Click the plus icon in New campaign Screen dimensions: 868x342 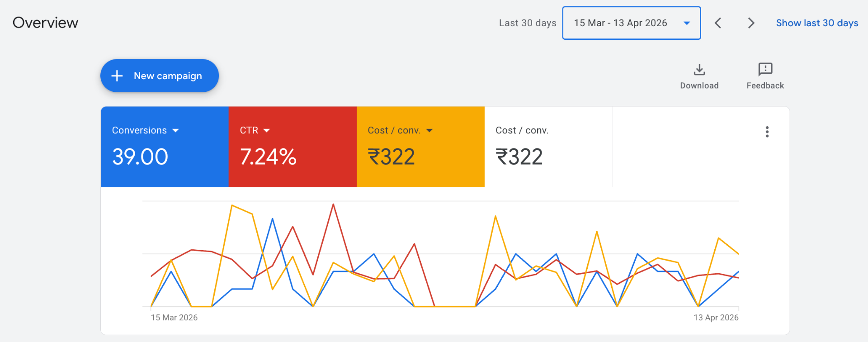pyautogui.click(x=117, y=76)
